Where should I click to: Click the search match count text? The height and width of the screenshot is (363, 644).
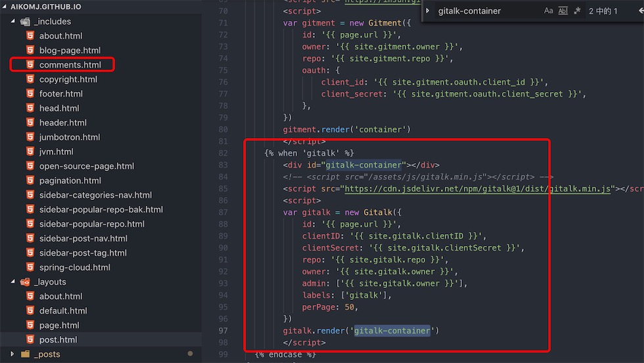[x=603, y=11]
